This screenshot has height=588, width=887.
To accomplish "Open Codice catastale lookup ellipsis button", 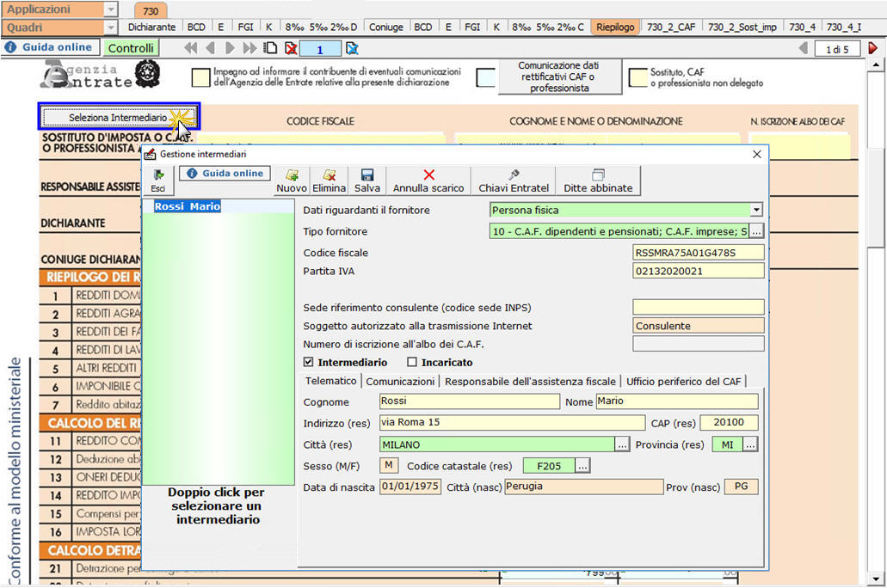I will pos(582,466).
